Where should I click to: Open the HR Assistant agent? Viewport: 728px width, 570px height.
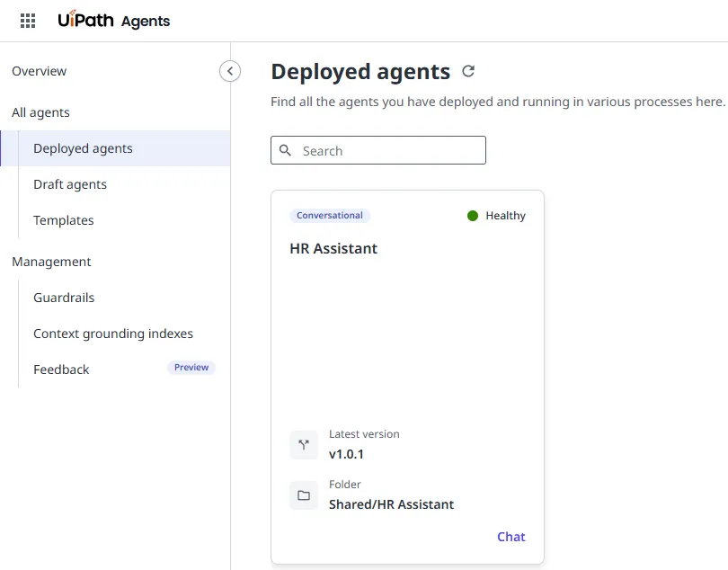[x=333, y=248]
